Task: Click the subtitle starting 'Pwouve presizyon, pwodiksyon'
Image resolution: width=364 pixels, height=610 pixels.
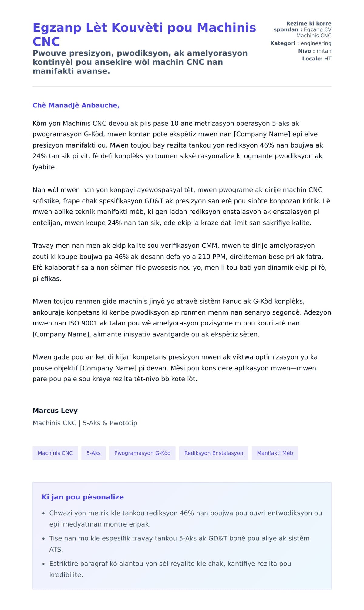Action: point(140,62)
